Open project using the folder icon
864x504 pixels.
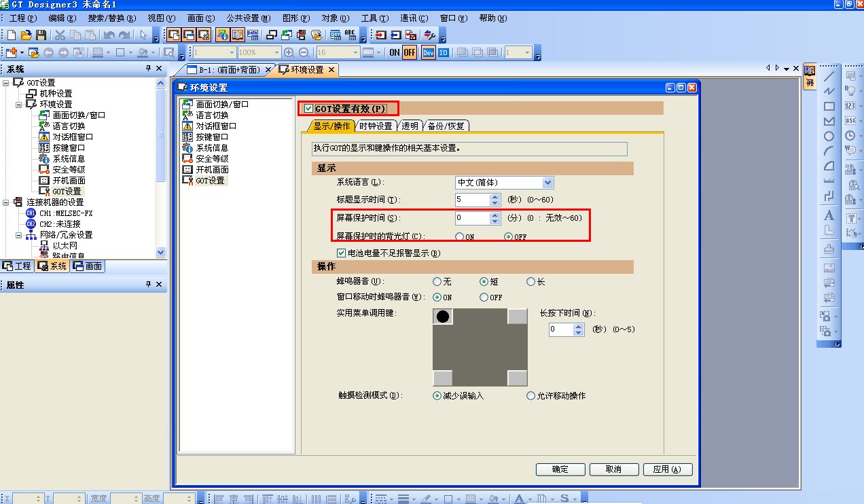tap(26, 35)
